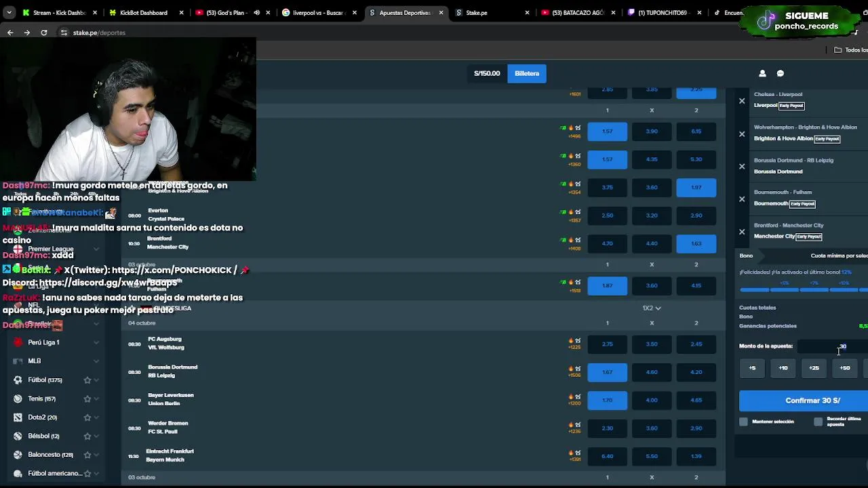Switch to liverpool vs Google search tab
This screenshot has height=488, width=868.
tap(319, 12)
